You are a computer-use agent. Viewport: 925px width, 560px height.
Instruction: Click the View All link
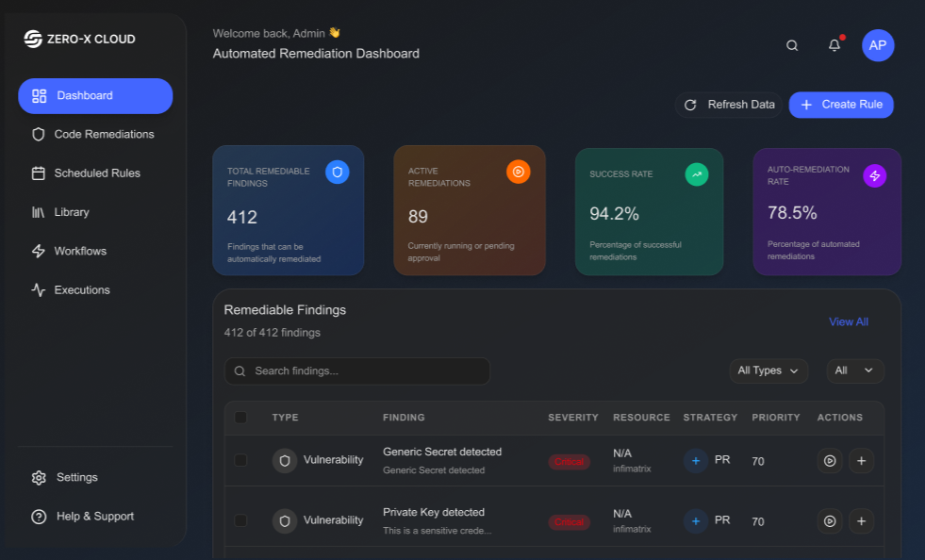coord(848,321)
